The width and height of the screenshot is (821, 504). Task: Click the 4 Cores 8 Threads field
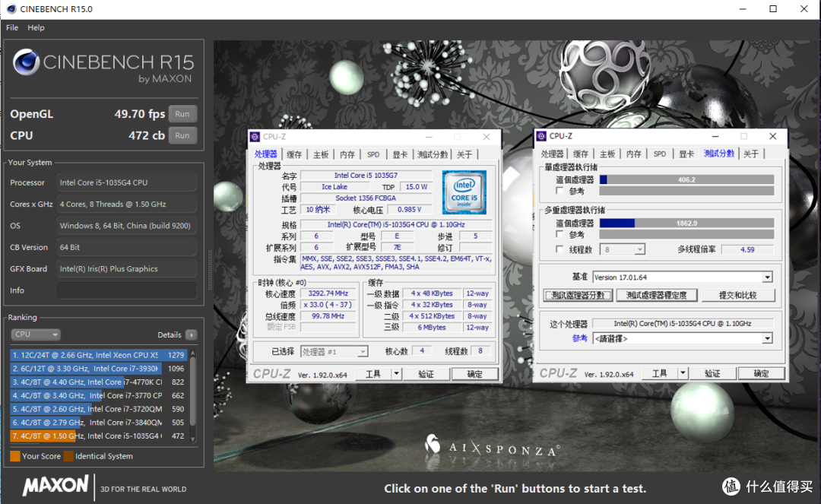126,204
